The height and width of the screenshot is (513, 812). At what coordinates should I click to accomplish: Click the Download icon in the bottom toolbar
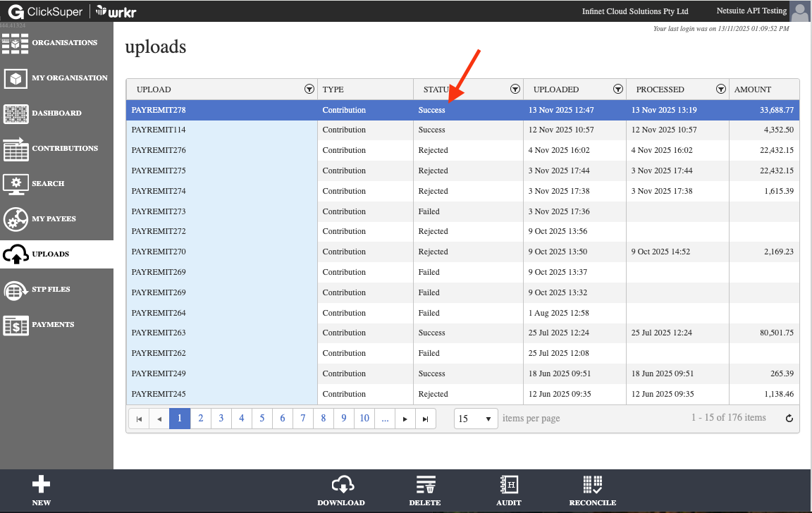[x=341, y=490]
